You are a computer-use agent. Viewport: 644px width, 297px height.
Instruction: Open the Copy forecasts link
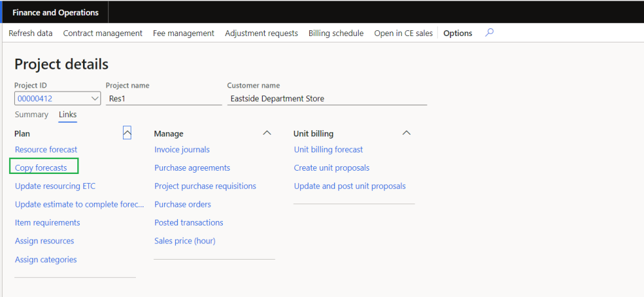coord(41,168)
